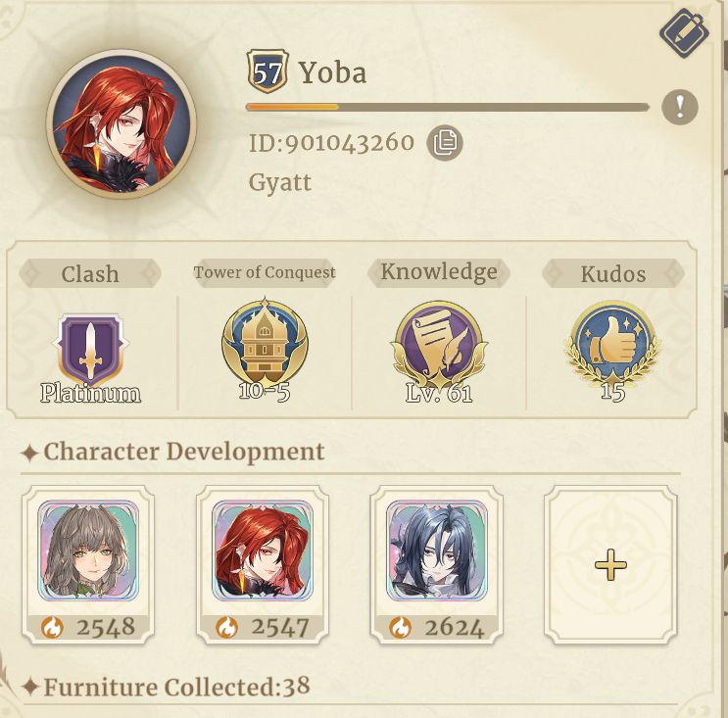Click the exclamation info icon
728x718 pixels.
coord(680,107)
